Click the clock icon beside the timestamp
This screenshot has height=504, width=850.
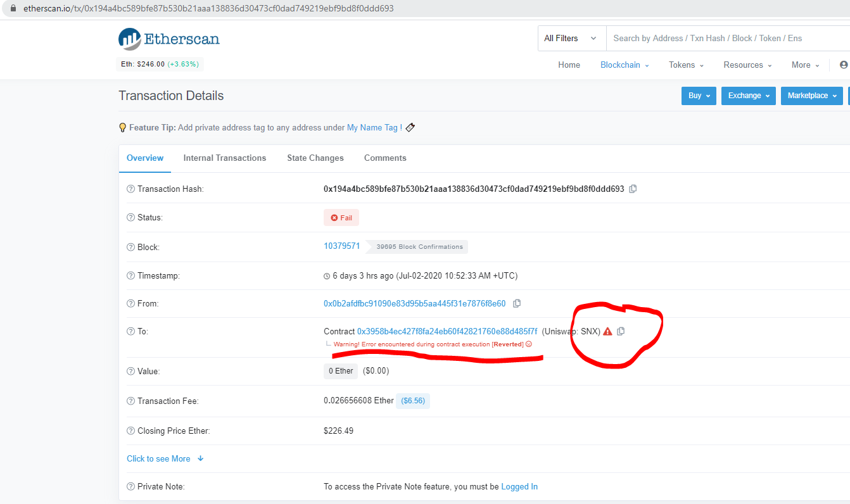[327, 275]
